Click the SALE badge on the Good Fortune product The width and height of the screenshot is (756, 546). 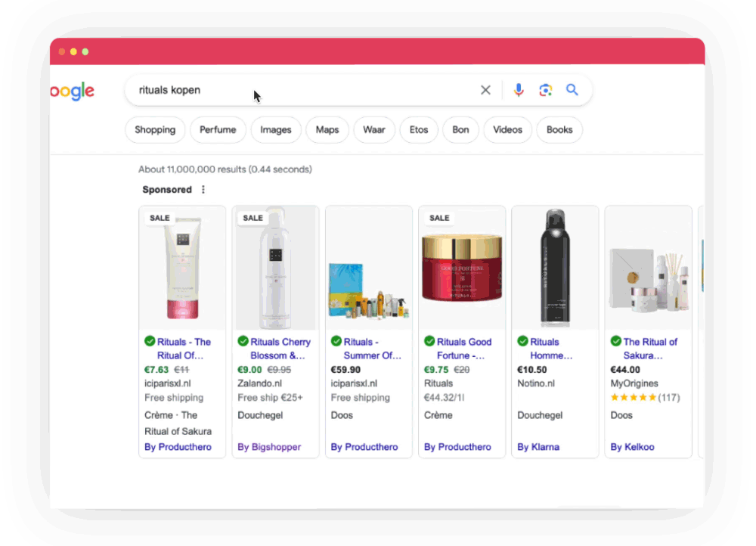tap(439, 218)
